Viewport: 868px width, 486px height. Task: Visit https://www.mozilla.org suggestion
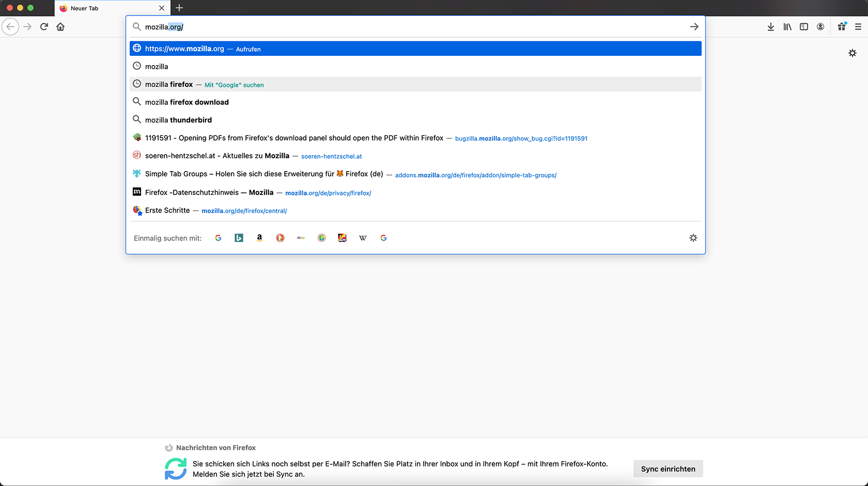point(415,49)
